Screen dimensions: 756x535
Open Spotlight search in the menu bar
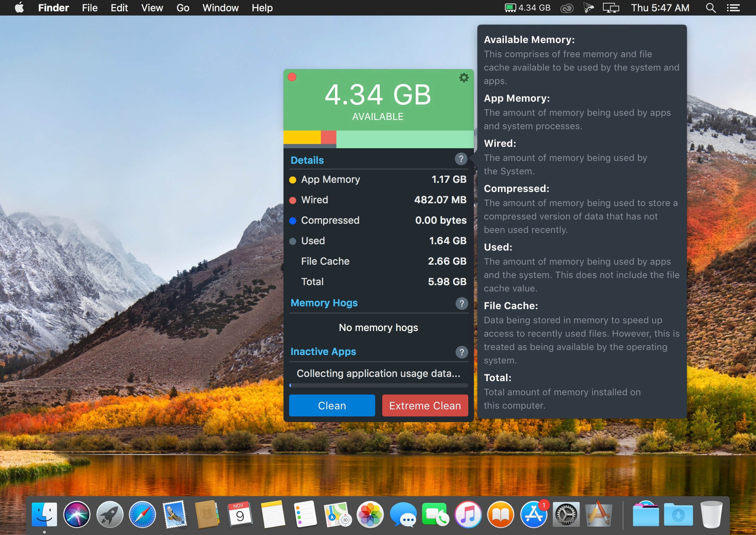coord(711,7)
